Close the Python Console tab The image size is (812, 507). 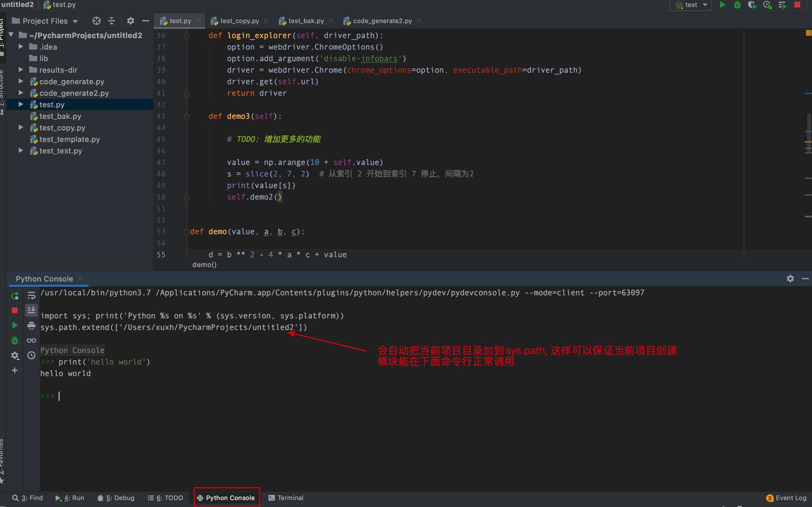click(80, 279)
